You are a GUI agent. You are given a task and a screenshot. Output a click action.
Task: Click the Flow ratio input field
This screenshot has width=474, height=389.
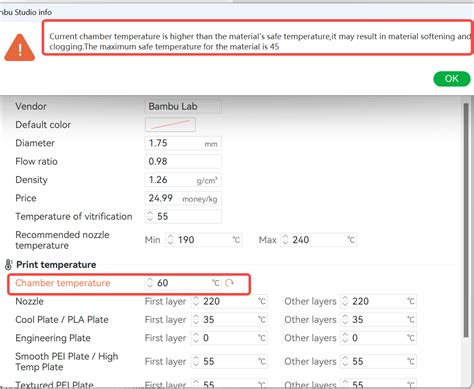[x=183, y=161]
